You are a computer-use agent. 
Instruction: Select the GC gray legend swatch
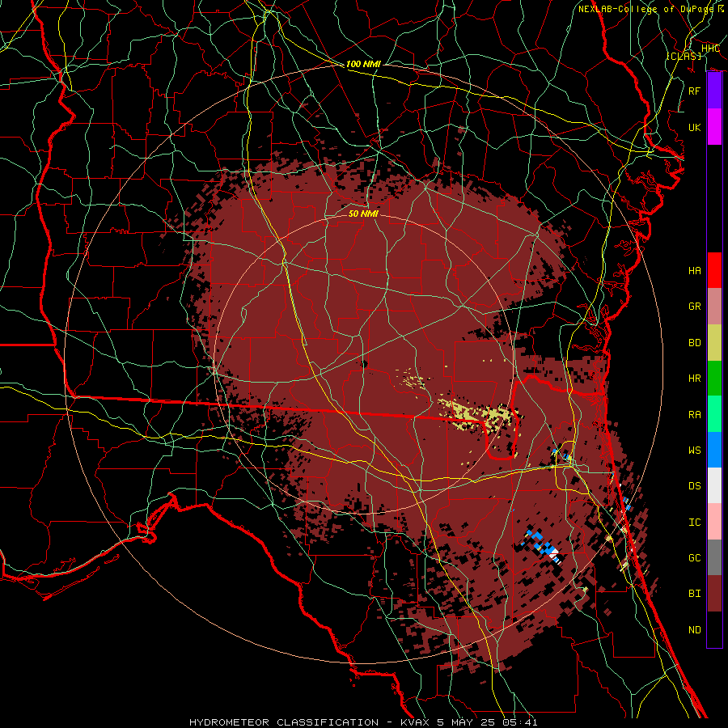[714, 557]
